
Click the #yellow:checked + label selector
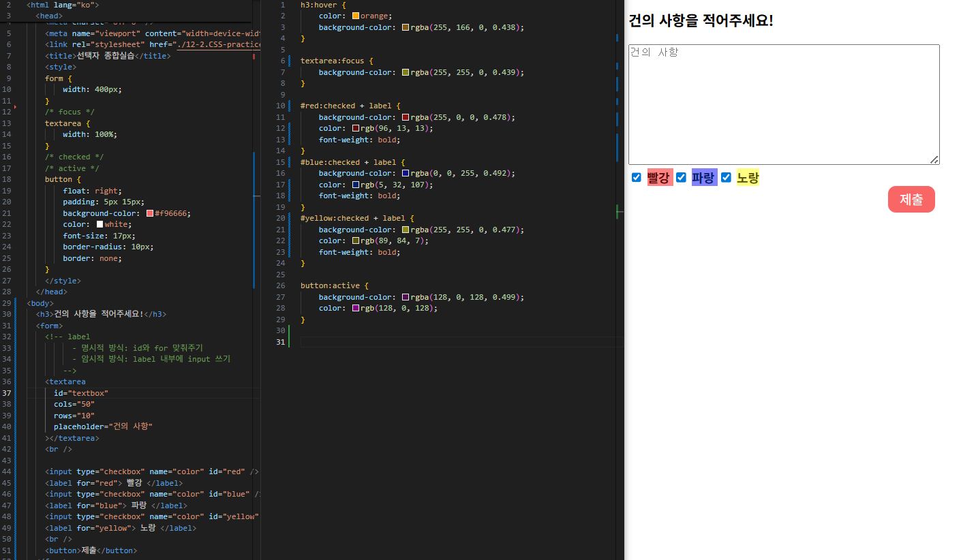[357, 218]
